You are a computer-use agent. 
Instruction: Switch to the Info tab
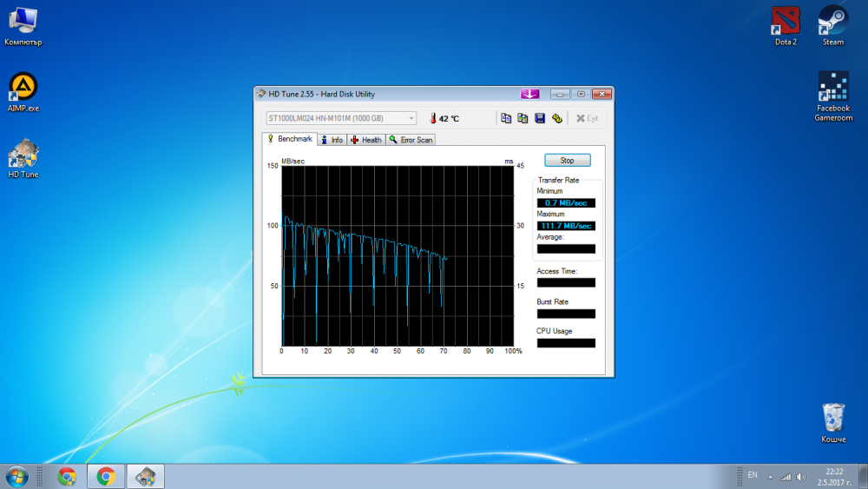click(332, 140)
